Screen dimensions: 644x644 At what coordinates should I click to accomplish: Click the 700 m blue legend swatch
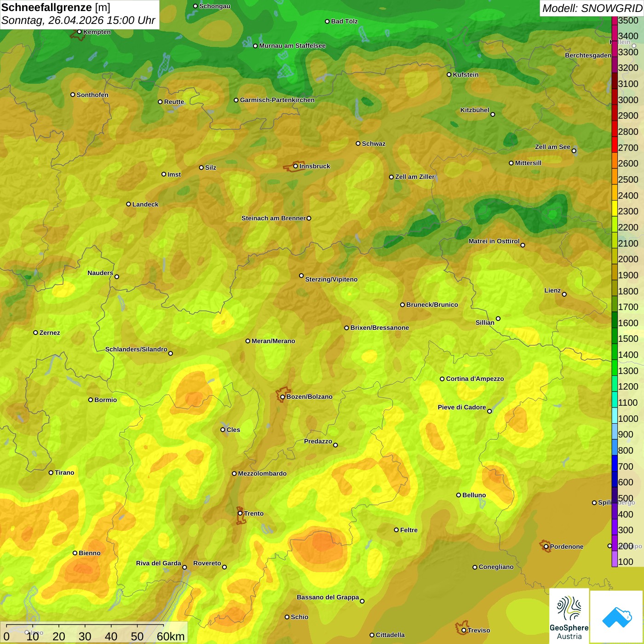pos(615,463)
